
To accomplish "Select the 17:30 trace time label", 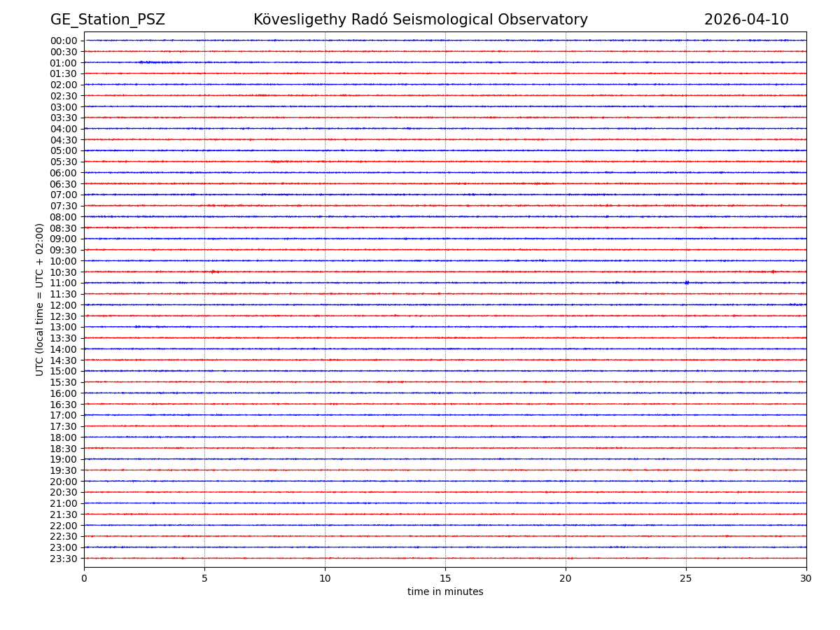I will point(64,426).
